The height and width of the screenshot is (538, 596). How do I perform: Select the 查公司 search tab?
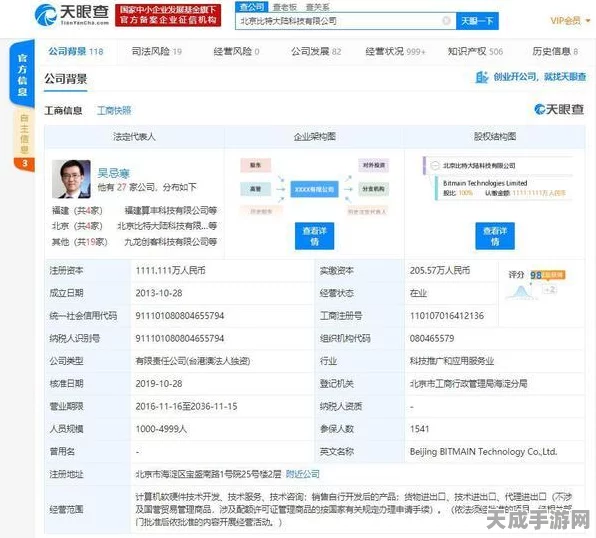coord(252,7)
